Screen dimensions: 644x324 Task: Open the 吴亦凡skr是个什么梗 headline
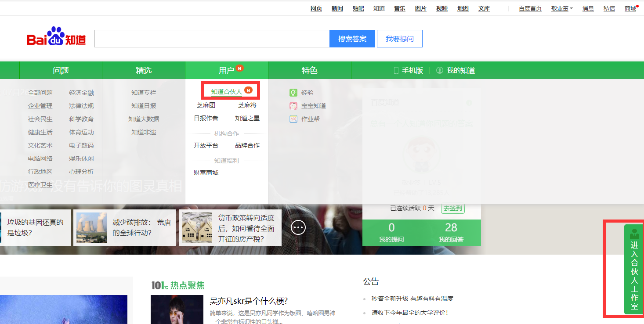249,301
